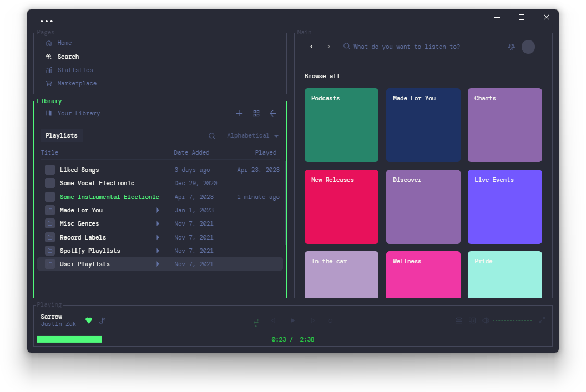This screenshot has width=586, height=392.
Task: Sort by Date Added column header
Action: [191, 152]
